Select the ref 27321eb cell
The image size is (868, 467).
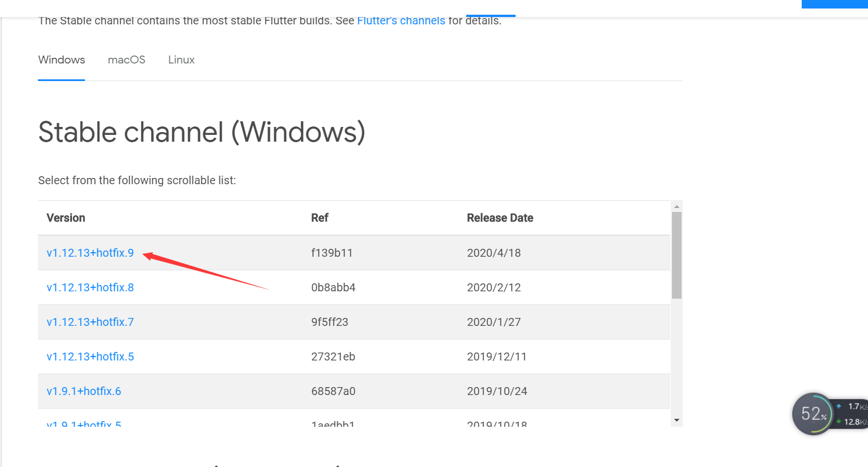[x=333, y=356]
